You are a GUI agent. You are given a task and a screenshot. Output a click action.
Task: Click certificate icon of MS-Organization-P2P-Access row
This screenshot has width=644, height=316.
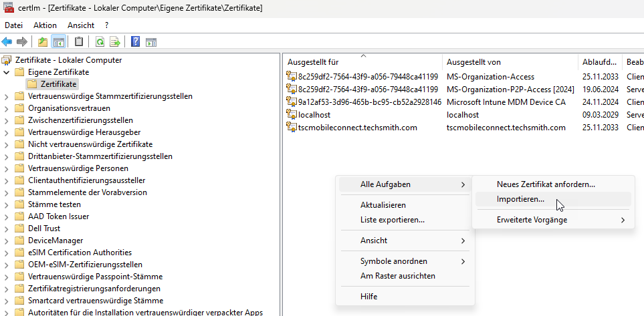pos(292,89)
